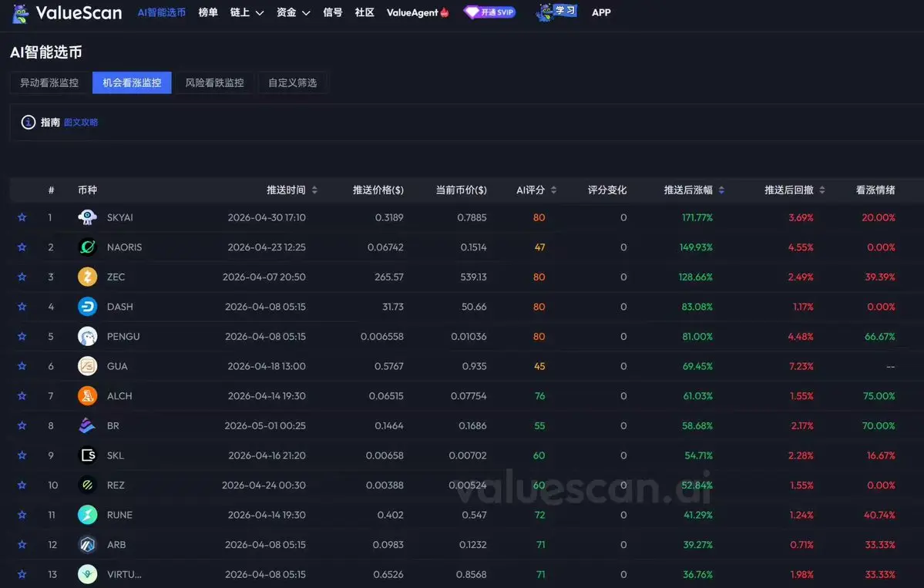This screenshot has height=588, width=924.
Task: Star the GUA row
Action: click(x=22, y=366)
